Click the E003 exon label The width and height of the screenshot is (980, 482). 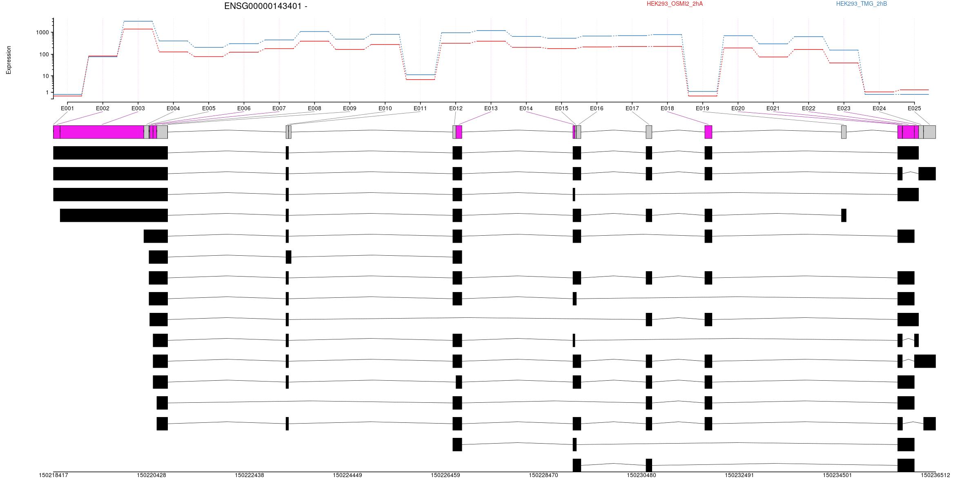click(138, 109)
